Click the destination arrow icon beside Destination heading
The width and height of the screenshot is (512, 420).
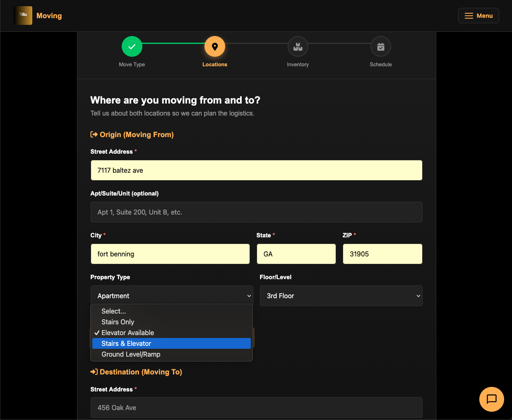point(94,372)
